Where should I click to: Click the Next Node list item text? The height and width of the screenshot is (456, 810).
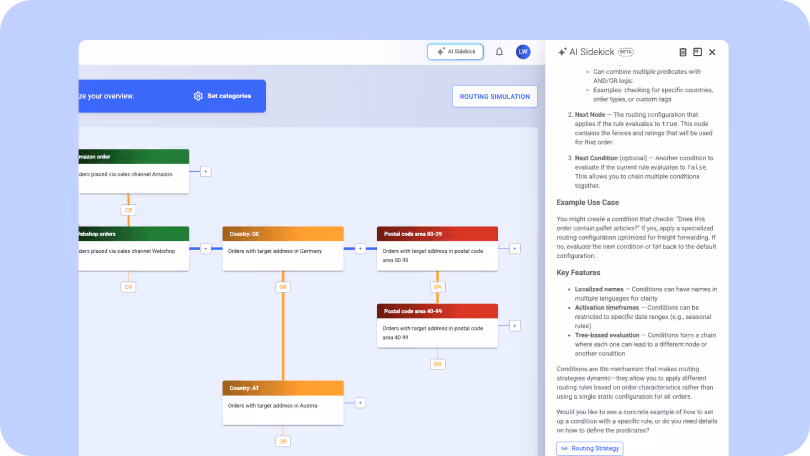(644, 128)
